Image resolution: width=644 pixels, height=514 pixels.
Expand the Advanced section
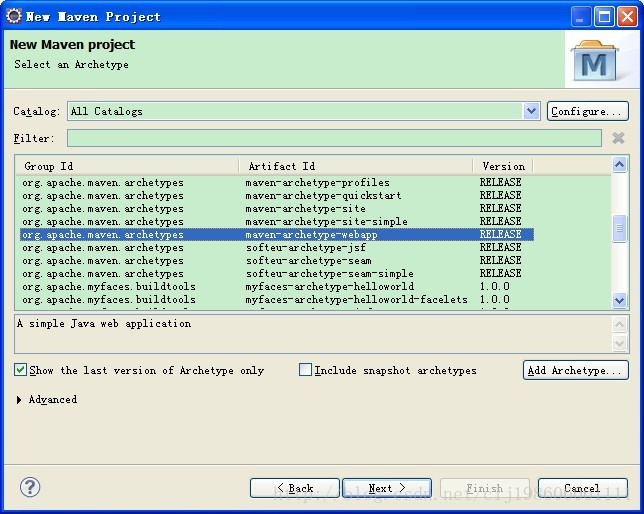click(x=19, y=400)
